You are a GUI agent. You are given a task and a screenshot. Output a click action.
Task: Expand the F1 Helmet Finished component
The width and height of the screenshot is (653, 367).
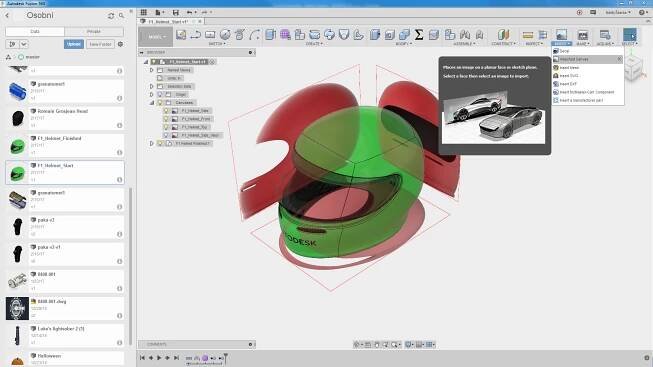click(152, 143)
